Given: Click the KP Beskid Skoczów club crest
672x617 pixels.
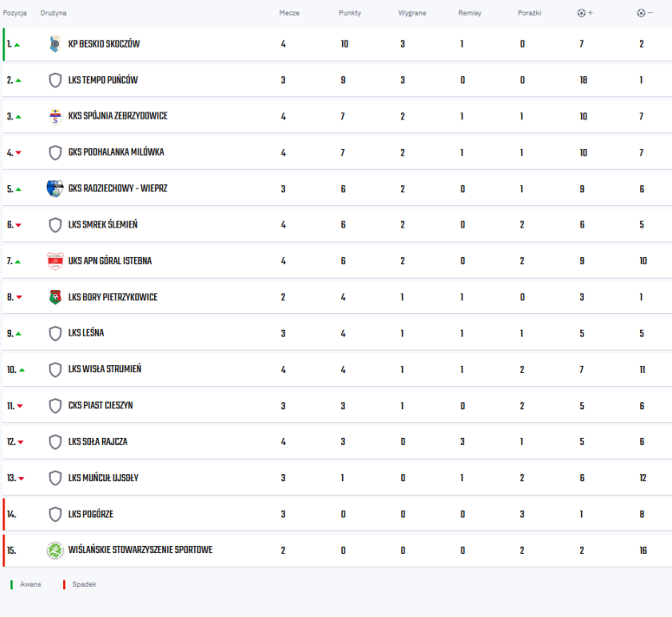Looking at the screenshot, I should [55, 43].
